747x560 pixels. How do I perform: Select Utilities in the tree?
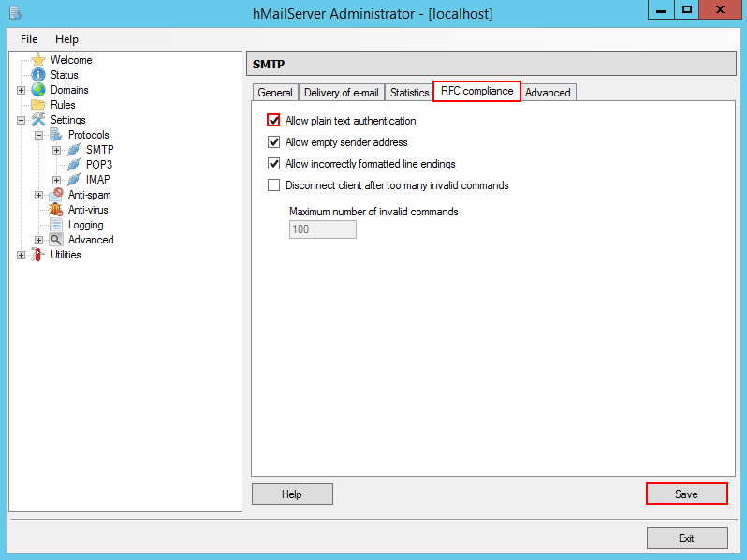66,255
